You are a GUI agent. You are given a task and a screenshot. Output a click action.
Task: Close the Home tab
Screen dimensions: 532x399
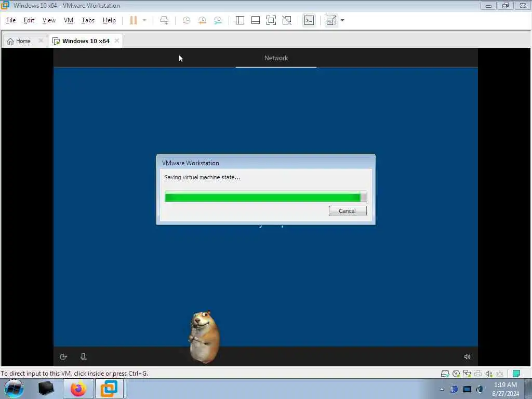click(x=41, y=41)
